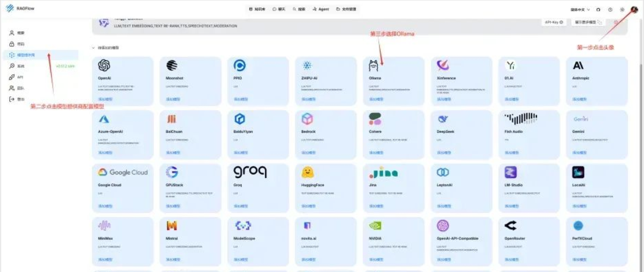Click the 01.AI Yi logo
Viewport: 644px width, 272px height.
511,65
